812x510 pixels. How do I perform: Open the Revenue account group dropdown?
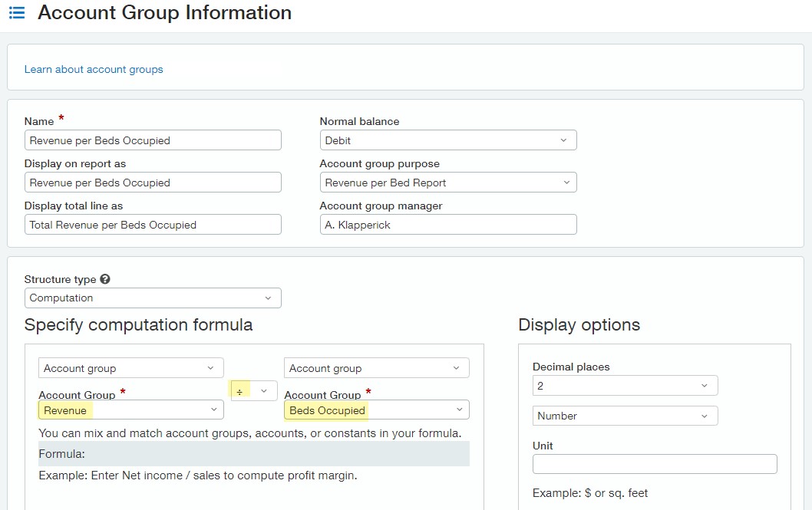[x=130, y=410]
